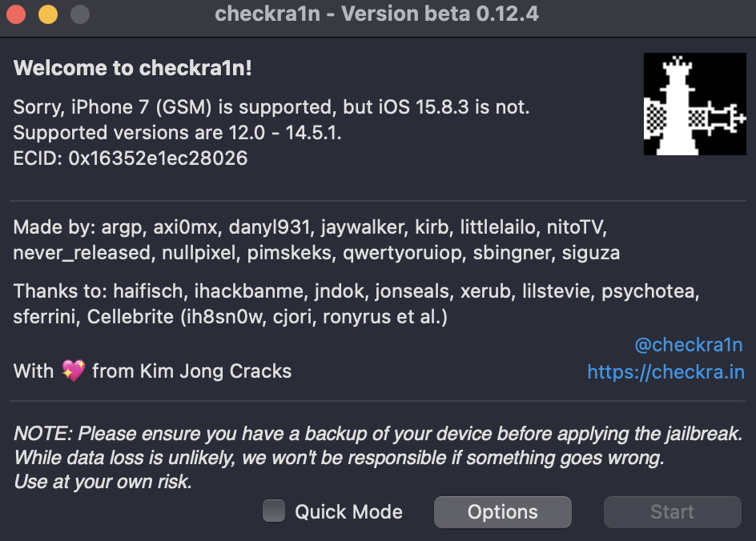The image size is (756, 541).
Task: Click the sparkling heart emoji
Action: [x=74, y=371]
